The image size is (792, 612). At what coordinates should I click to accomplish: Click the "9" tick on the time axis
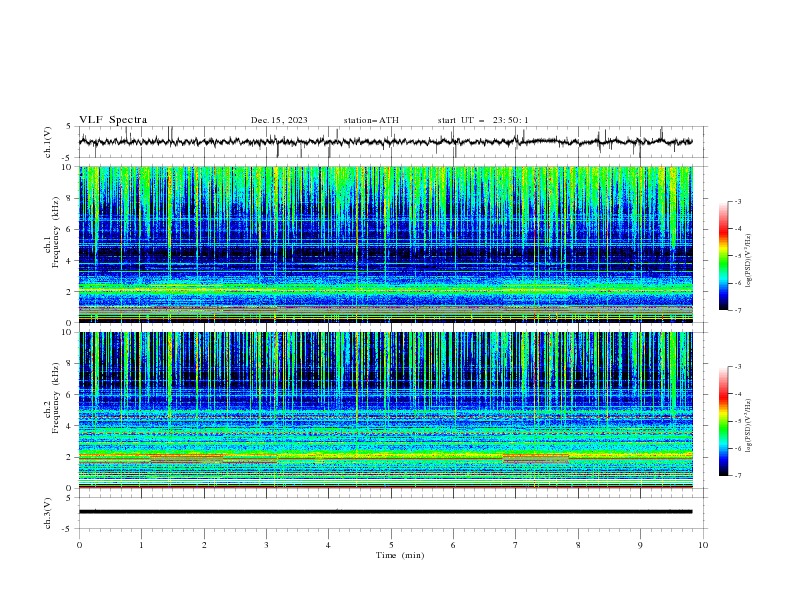tap(640, 545)
